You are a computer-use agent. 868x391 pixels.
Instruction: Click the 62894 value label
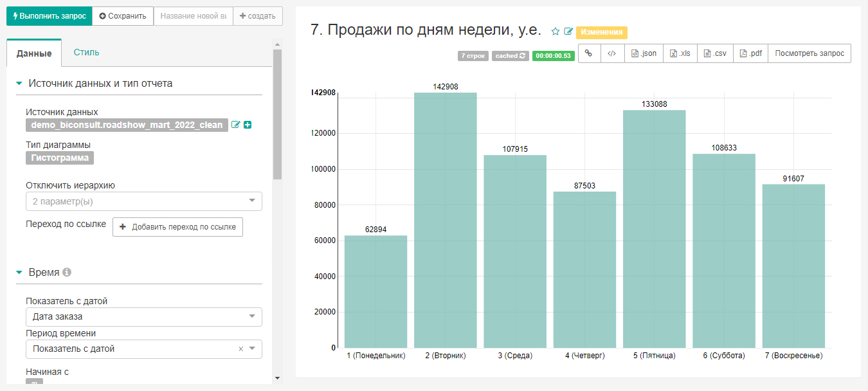375,230
